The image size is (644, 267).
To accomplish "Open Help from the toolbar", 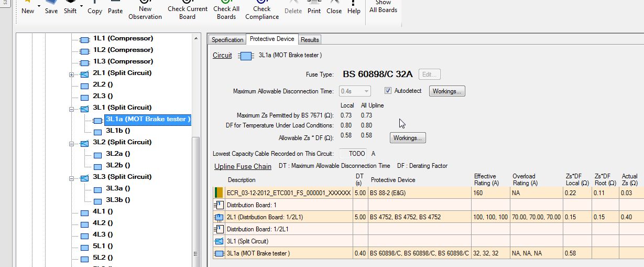I will pyautogui.click(x=354, y=8).
